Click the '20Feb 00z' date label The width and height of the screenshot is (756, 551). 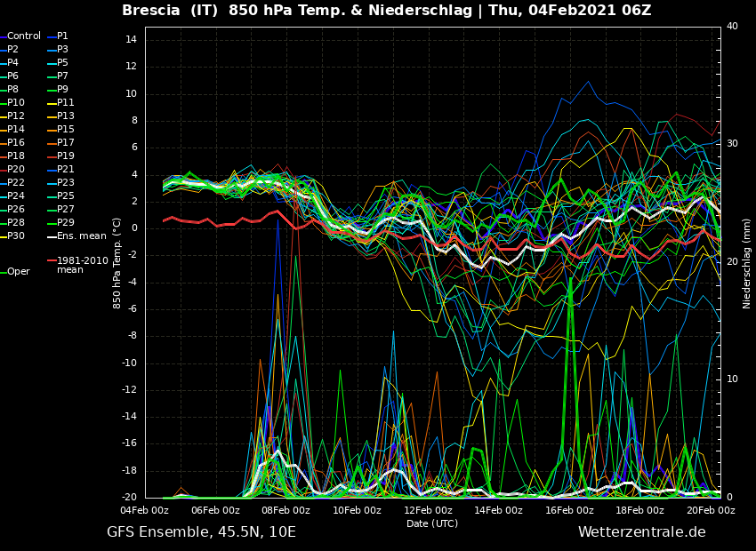[712, 510]
